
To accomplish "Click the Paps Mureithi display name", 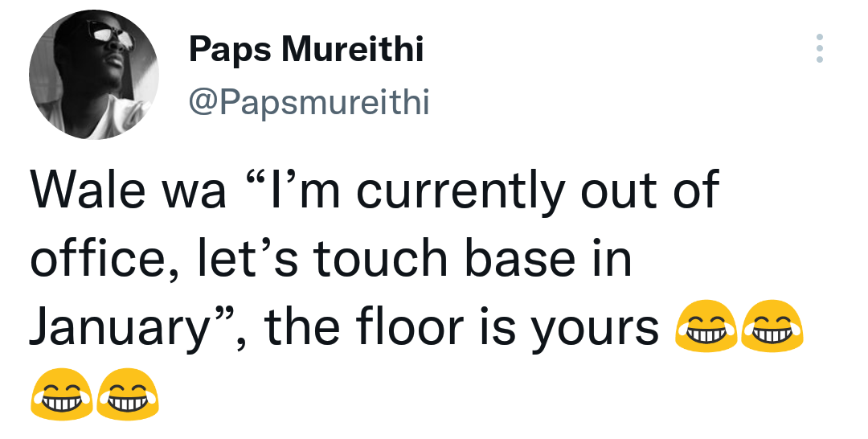I will [x=306, y=49].
